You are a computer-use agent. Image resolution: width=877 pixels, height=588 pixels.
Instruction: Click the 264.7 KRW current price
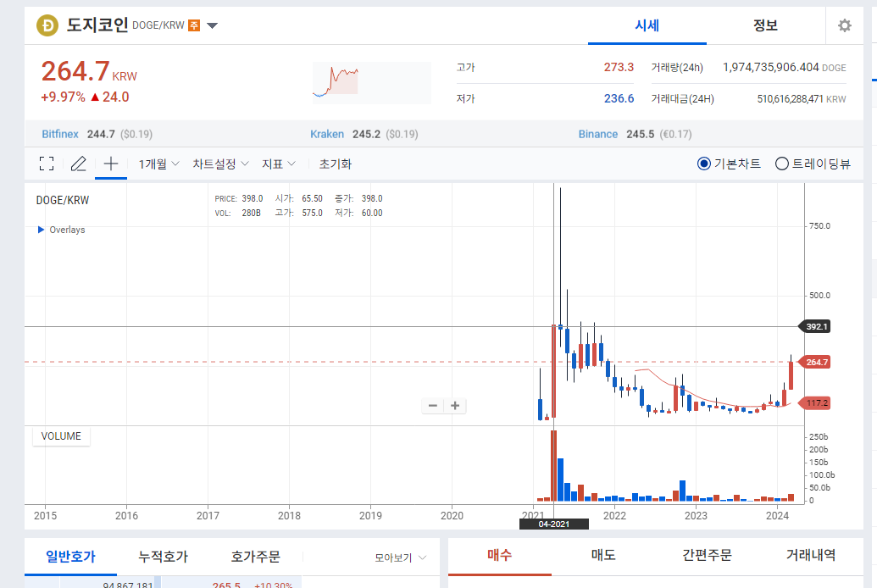[89, 72]
